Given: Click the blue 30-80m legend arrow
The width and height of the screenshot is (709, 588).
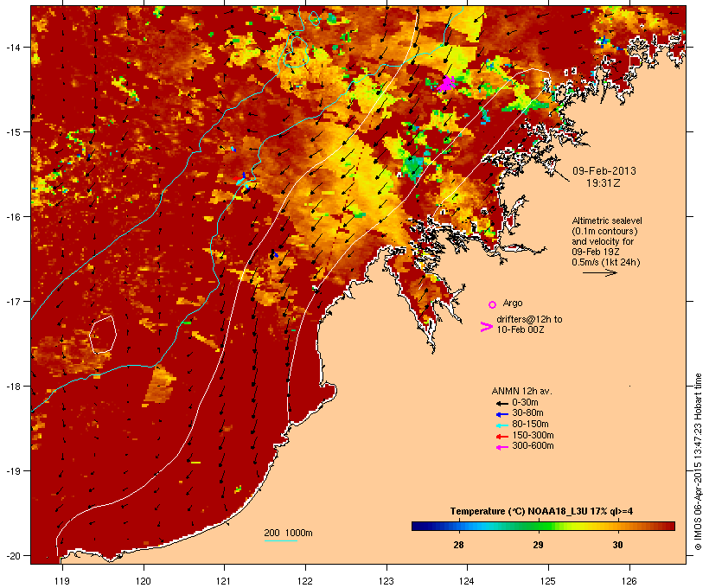Looking at the screenshot, I should coord(501,414).
